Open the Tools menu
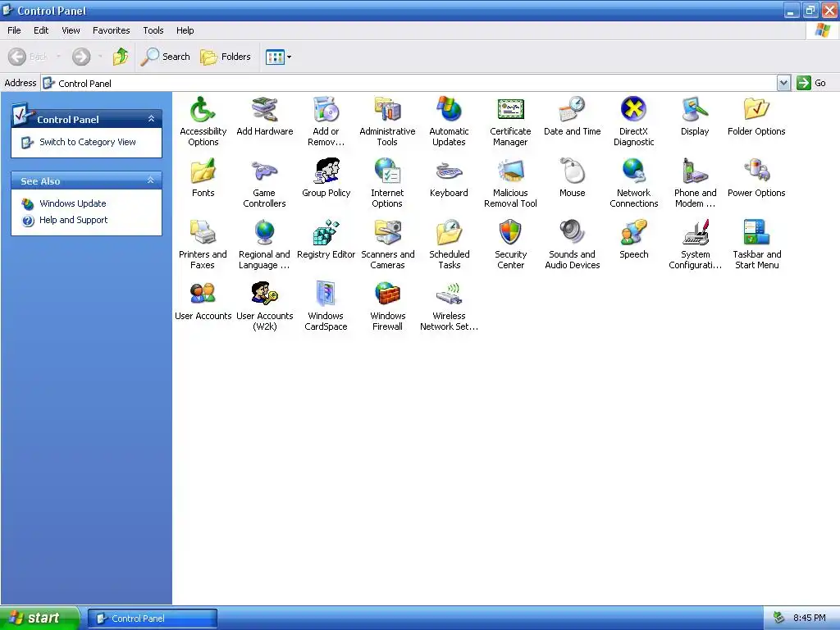840x630 pixels. point(153,30)
